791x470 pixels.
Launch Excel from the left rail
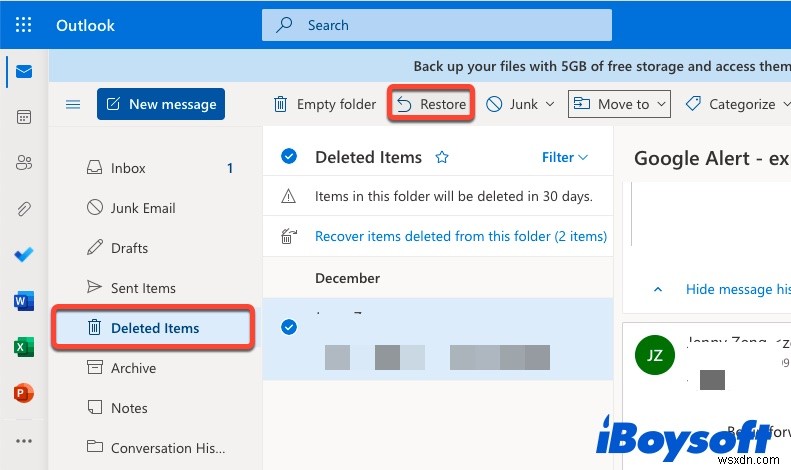click(x=24, y=347)
